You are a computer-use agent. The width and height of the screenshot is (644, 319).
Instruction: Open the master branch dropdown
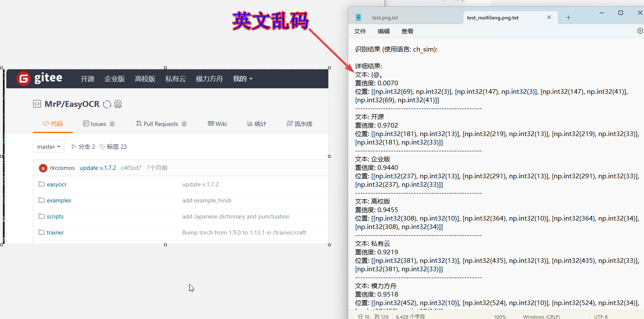coord(48,146)
